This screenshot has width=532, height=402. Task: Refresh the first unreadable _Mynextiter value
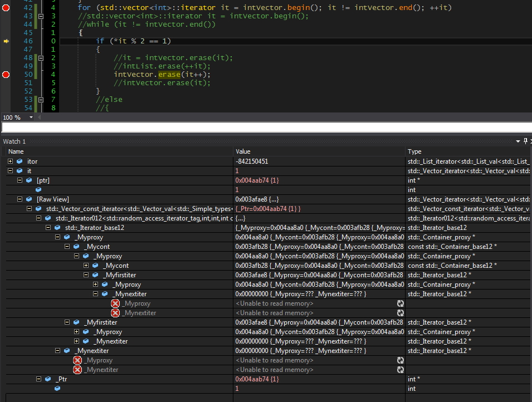click(x=401, y=313)
